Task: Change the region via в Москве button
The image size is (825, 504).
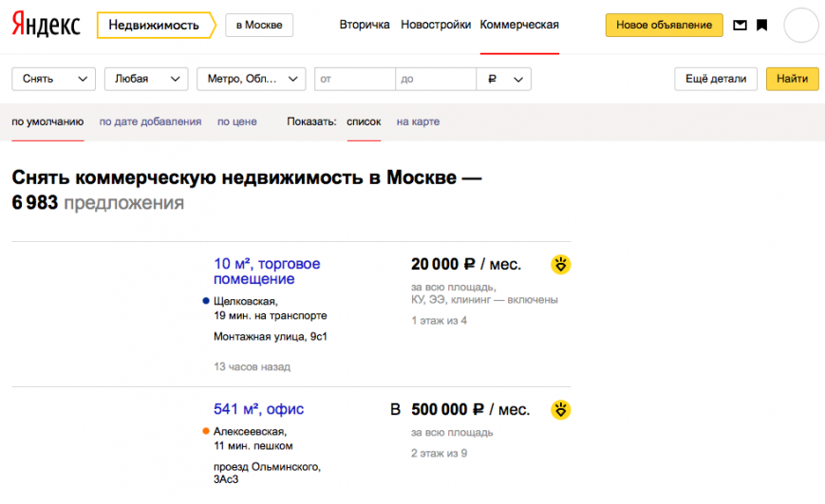Action: (x=259, y=26)
